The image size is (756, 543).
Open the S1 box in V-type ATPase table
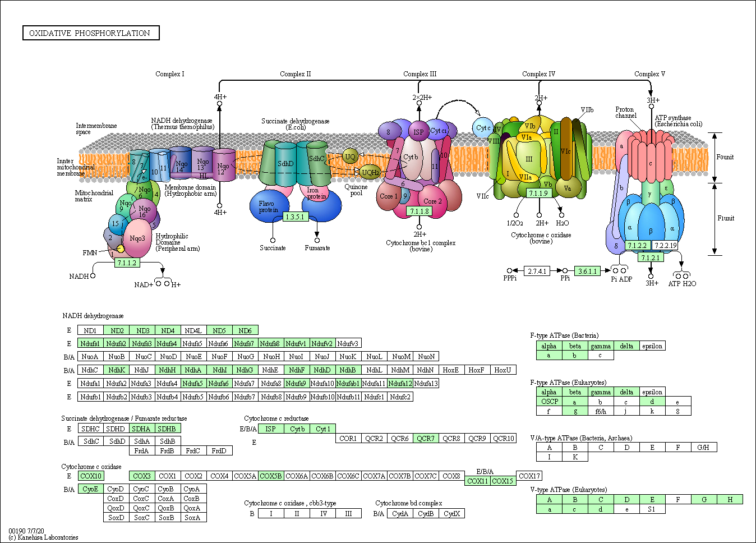[x=652, y=509]
